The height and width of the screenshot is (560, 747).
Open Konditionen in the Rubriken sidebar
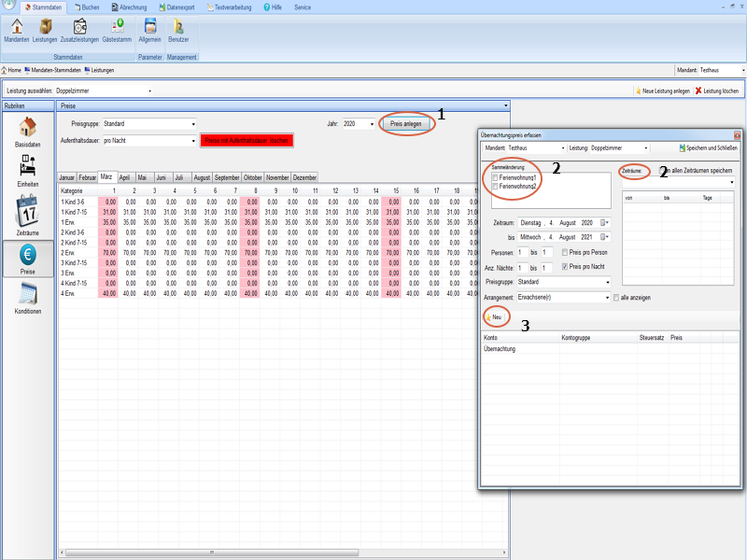pyautogui.click(x=28, y=298)
